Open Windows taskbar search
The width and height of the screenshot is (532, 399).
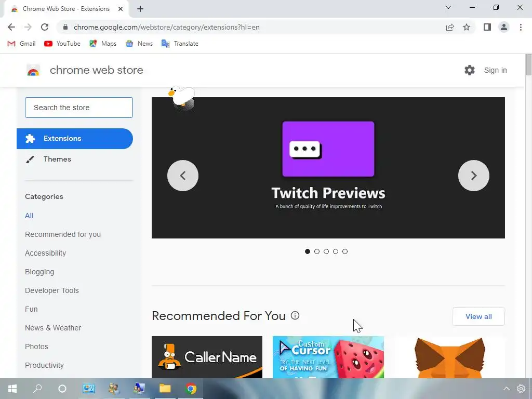(x=37, y=389)
